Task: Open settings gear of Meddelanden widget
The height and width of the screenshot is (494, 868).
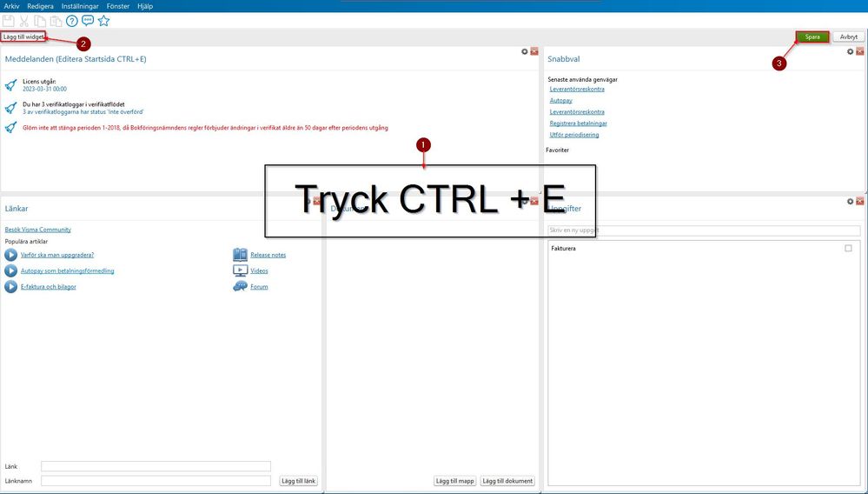Action: coord(525,51)
